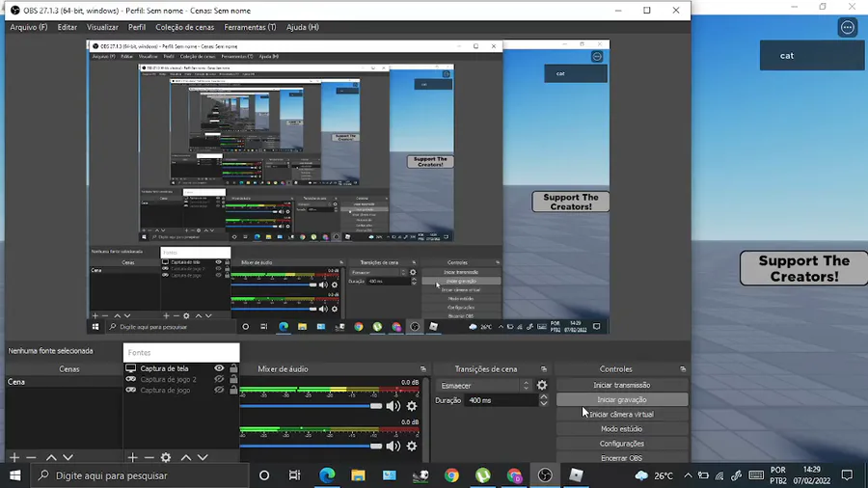868x488 pixels.
Task: Click the Duração 400 ms field
Action: (x=501, y=400)
